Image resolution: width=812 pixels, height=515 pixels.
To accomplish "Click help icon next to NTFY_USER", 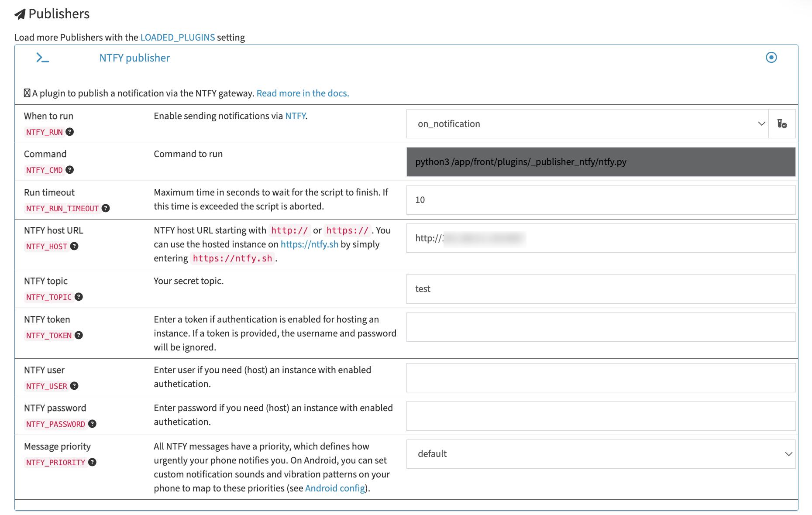I will 75,386.
